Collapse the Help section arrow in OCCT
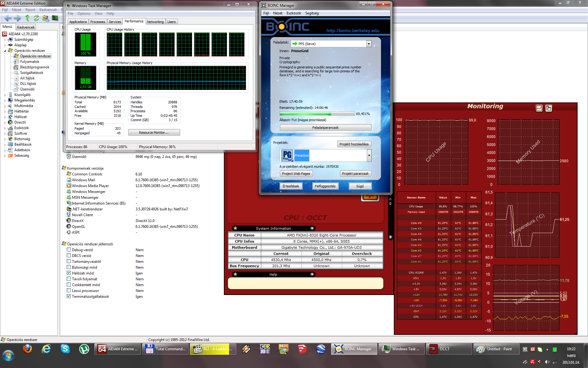 [312, 274]
